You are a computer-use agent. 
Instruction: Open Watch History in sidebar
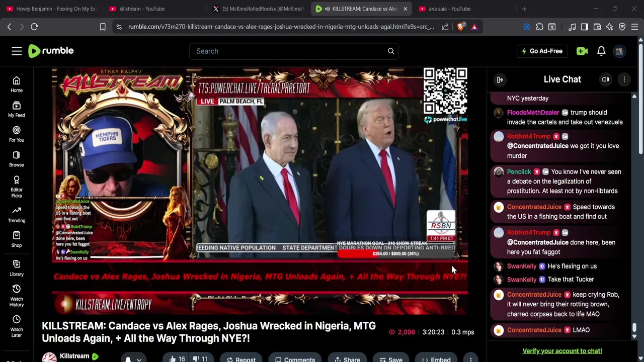17,296
